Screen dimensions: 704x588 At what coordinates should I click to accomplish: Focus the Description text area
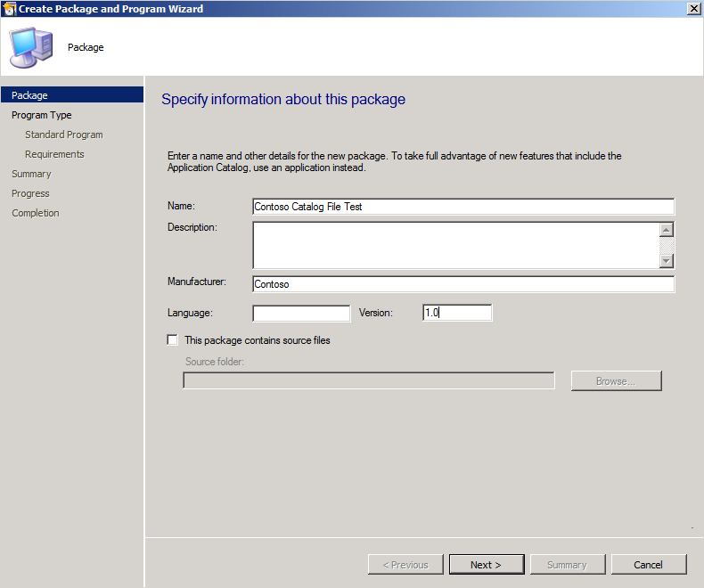(455, 245)
